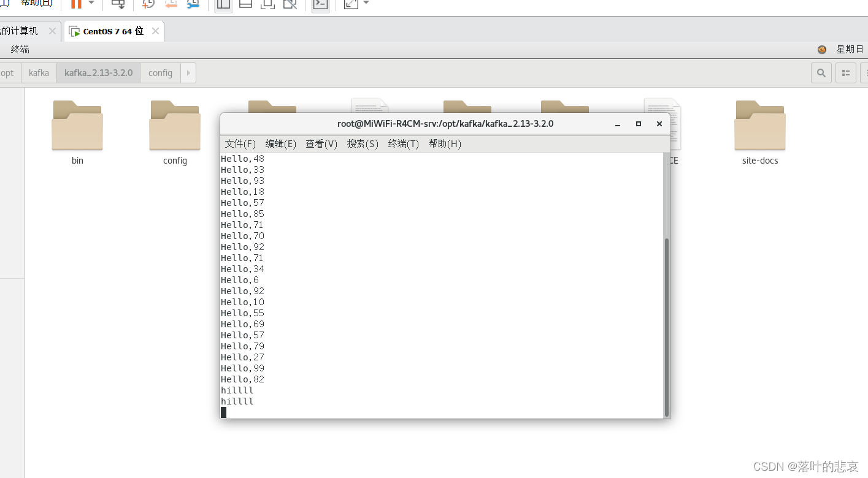Click the Hello,18 line

coord(242,192)
